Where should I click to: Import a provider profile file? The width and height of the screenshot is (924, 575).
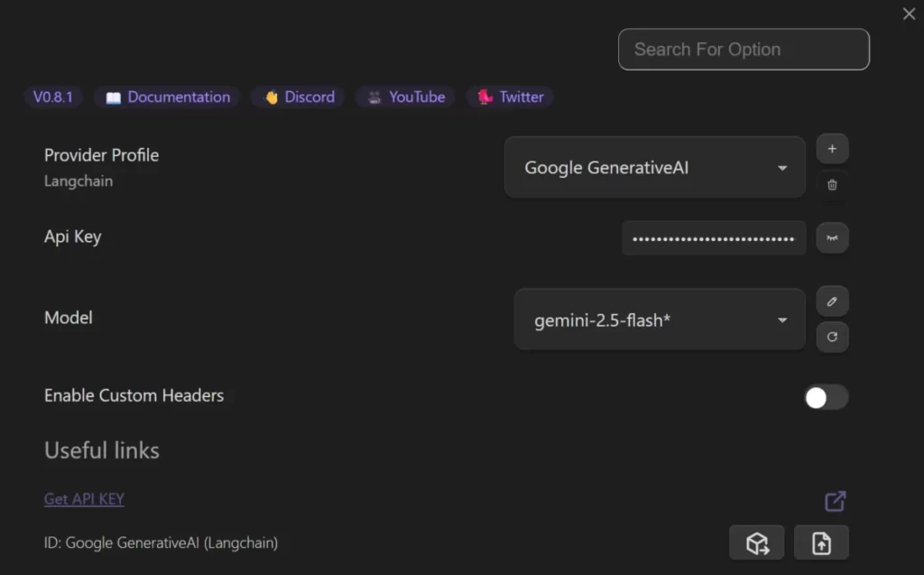[x=821, y=543]
